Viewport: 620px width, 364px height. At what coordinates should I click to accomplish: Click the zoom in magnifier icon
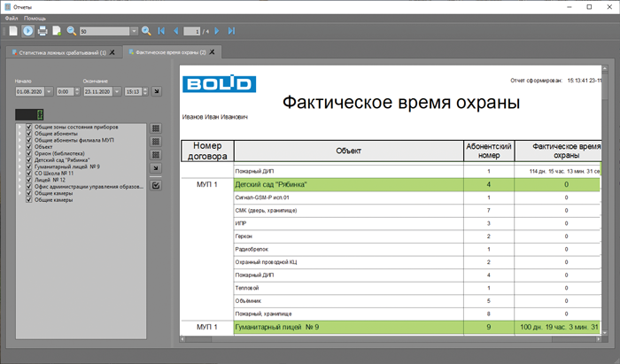pos(146,31)
